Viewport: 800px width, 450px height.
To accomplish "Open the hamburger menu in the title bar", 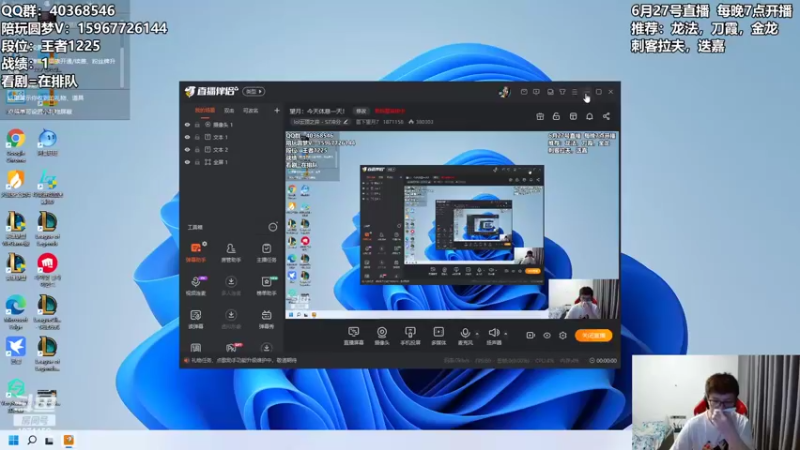I will pos(574,92).
